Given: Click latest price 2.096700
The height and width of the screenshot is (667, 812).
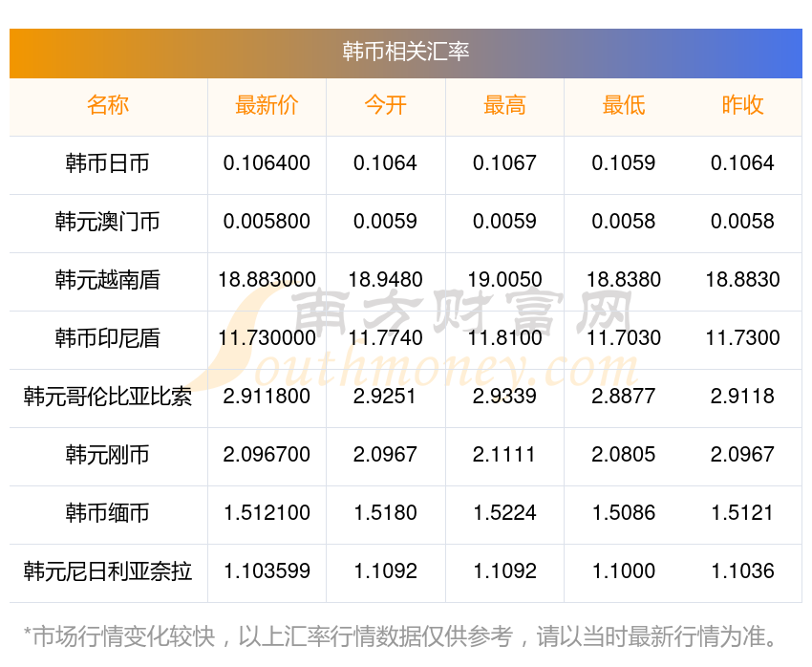Looking at the screenshot, I should [267, 455].
